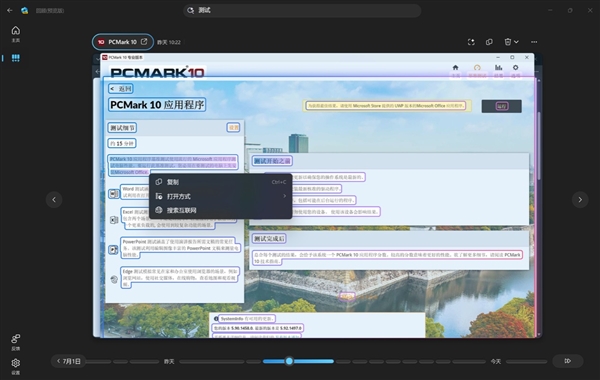Show the next snapshot with right arrow

(580, 200)
